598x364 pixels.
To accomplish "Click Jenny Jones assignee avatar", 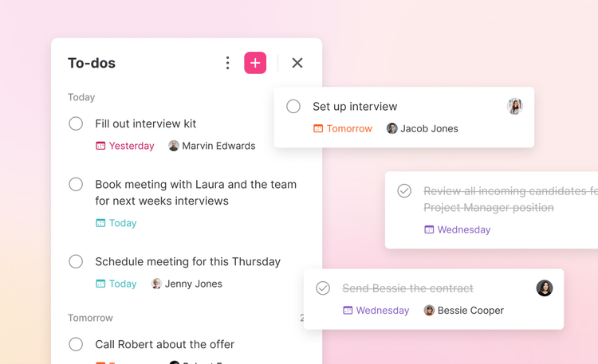I will point(156,284).
